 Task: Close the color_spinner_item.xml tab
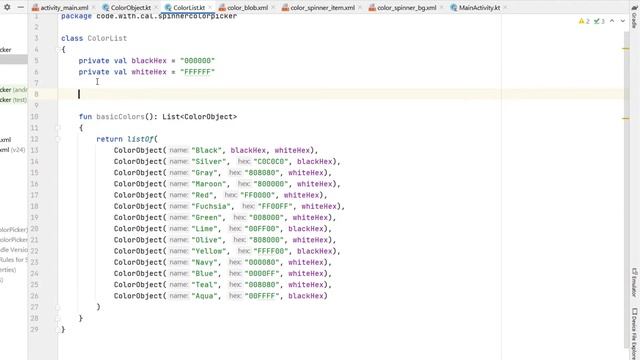(x=360, y=8)
